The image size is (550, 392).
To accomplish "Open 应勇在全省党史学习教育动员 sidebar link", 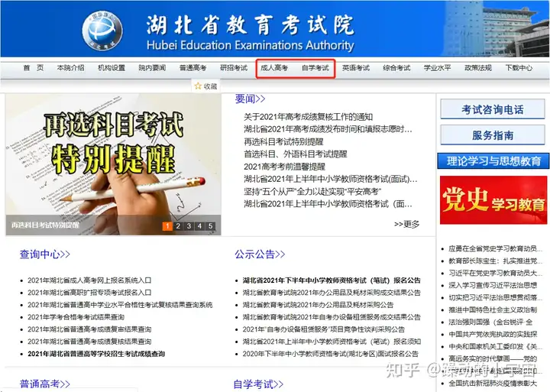I will click(495, 248).
